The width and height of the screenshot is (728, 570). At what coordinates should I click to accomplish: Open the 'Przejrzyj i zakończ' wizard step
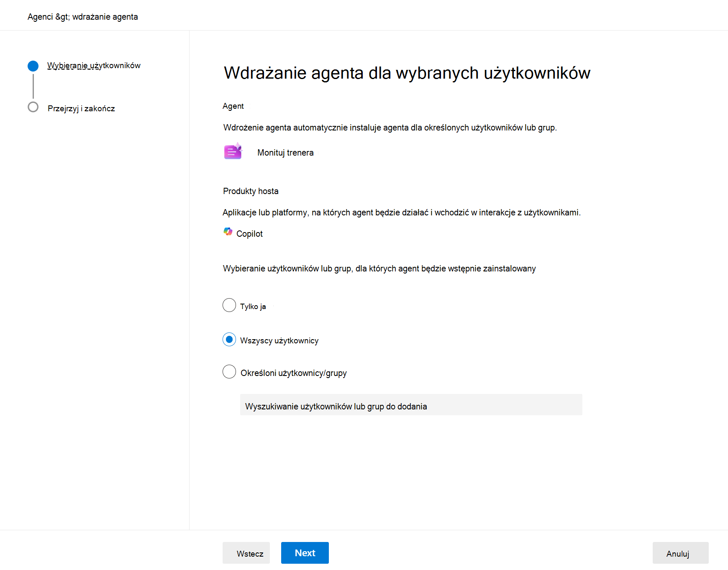pyautogui.click(x=81, y=109)
